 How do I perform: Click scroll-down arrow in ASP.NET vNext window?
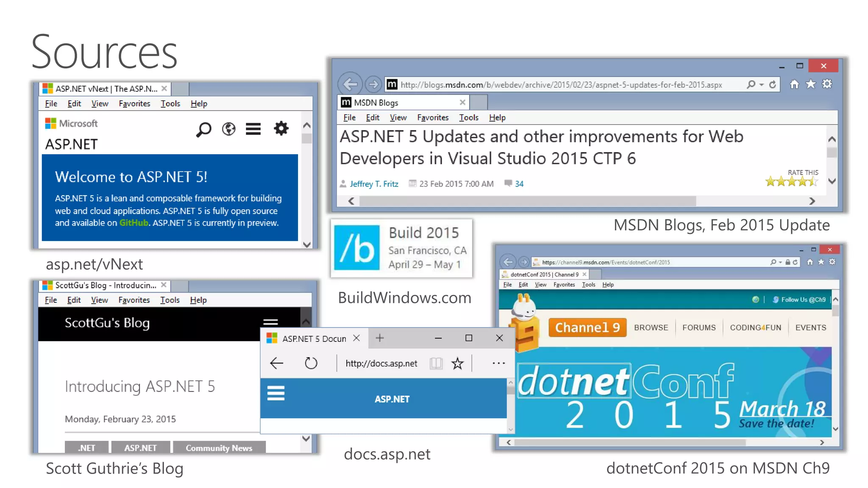[x=307, y=244]
